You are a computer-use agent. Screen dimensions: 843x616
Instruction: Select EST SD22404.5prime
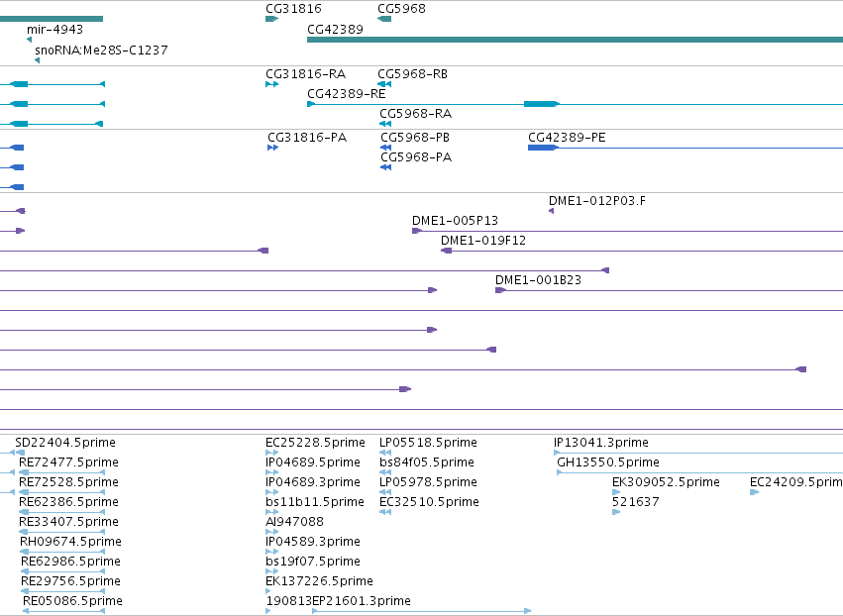coord(65,443)
